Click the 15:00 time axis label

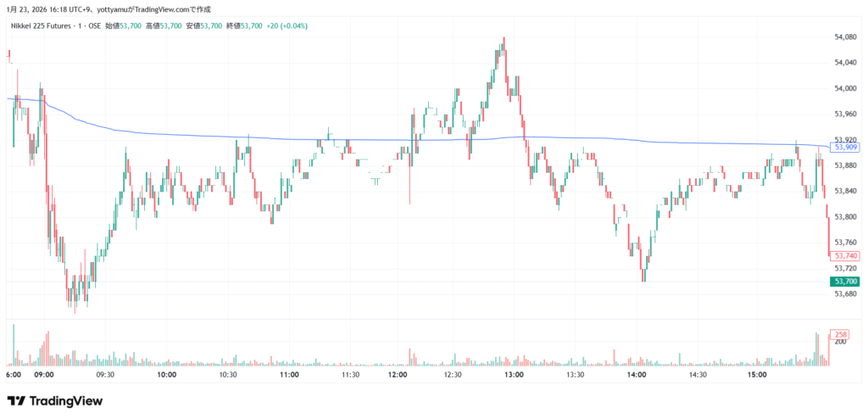757,374
